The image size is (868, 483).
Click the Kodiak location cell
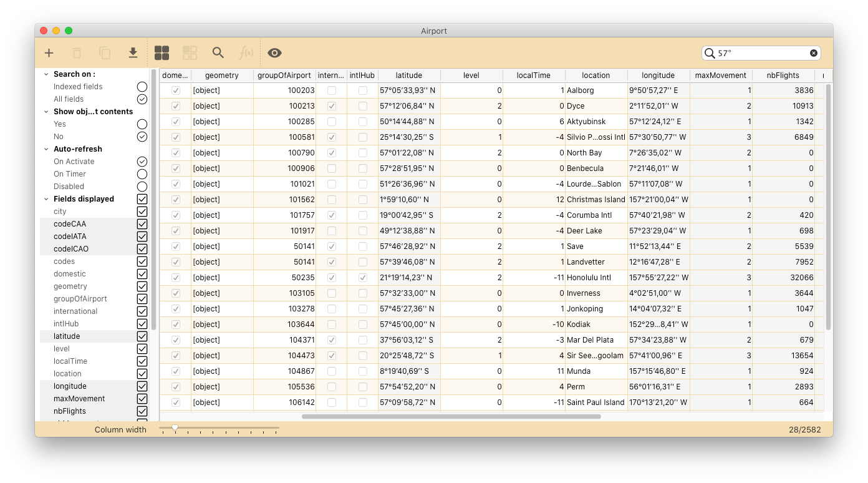pyautogui.click(x=596, y=324)
